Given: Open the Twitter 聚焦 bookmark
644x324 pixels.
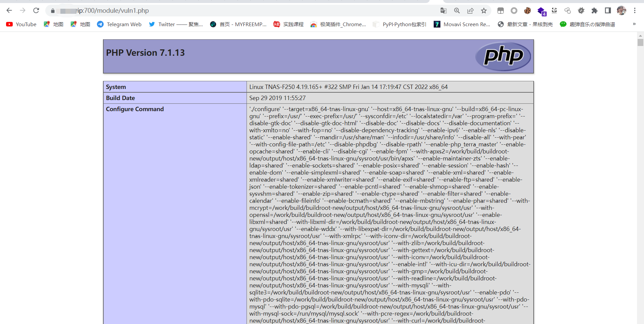Looking at the screenshot, I should pyautogui.click(x=175, y=24).
